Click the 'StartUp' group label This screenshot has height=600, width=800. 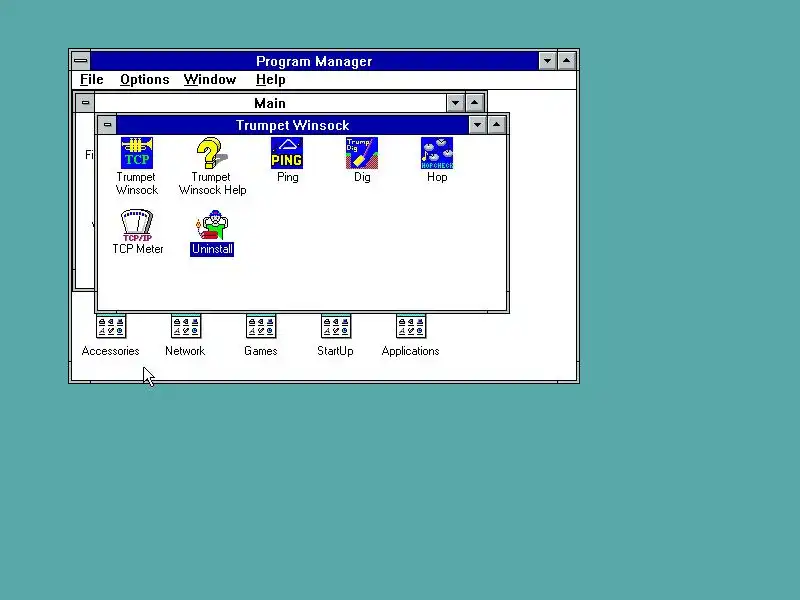(x=335, y=351)
